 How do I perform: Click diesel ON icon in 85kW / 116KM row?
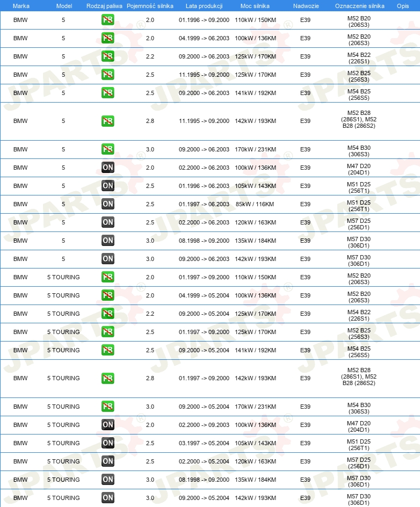[107, 204]
